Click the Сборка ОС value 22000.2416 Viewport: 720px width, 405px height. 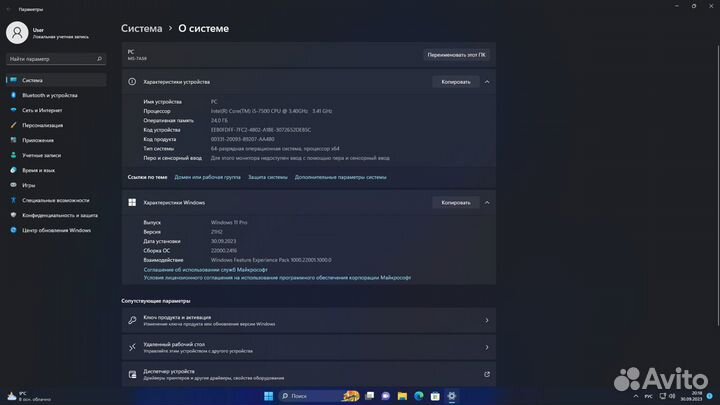point(224,251)
